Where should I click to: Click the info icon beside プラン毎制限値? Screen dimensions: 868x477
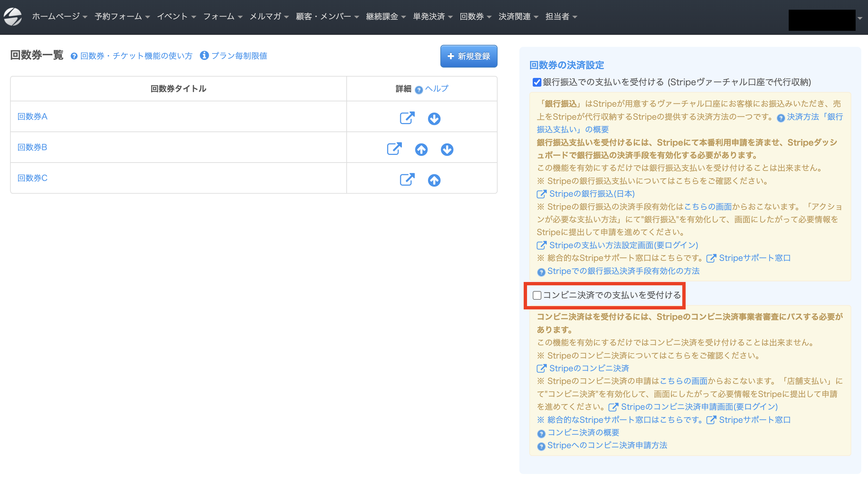tap(204, 55)
